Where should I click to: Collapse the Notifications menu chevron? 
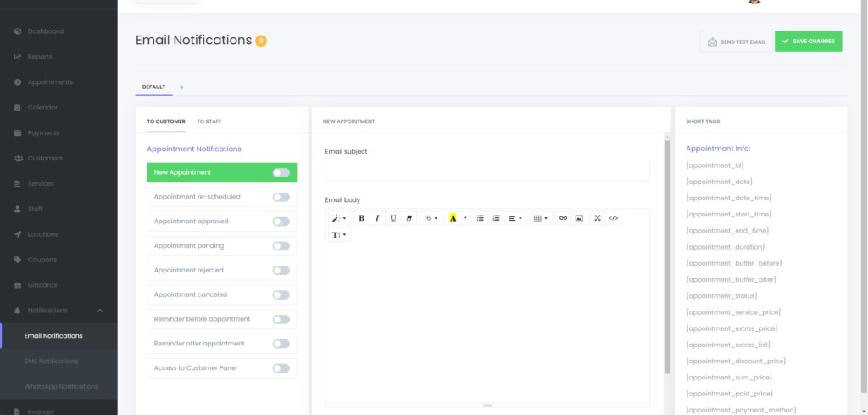click(x=100, y=311)
